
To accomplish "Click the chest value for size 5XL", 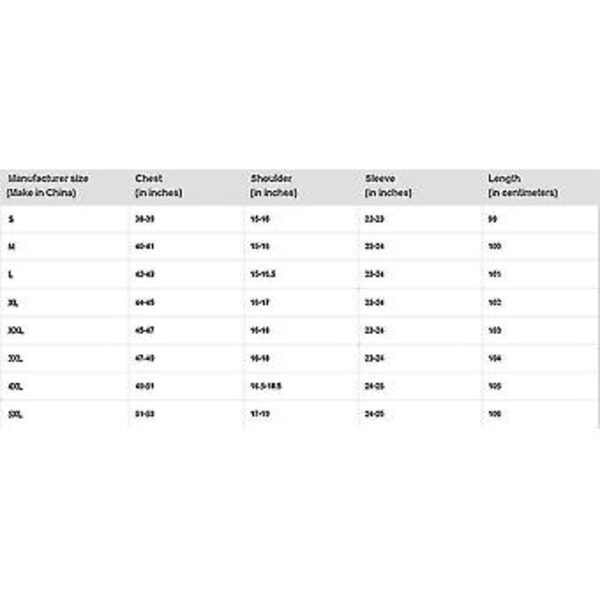I will pos(145,413).
